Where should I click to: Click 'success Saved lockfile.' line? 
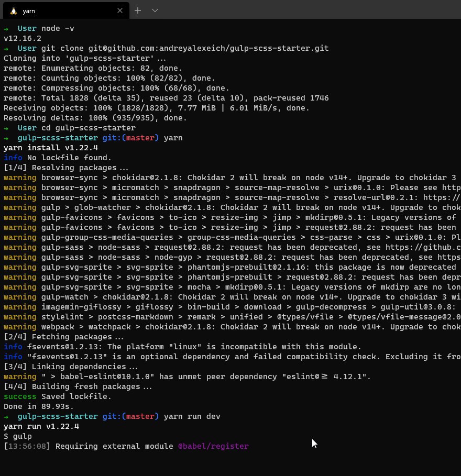58,396
